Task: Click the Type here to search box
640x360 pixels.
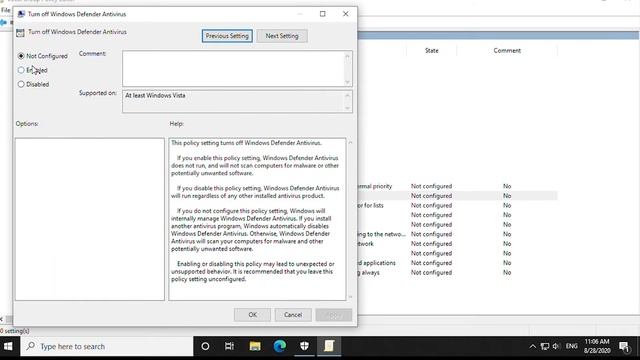Action: click(x=107, y=347)
